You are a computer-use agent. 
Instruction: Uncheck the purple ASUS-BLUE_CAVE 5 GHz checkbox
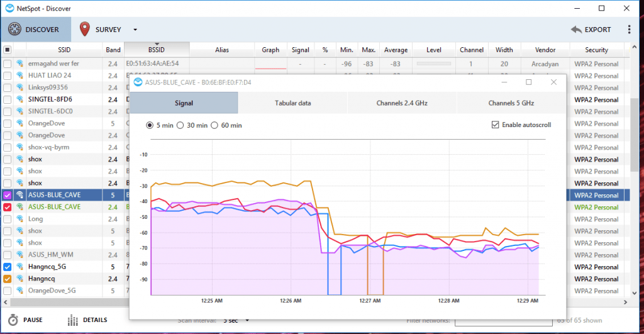[7, 195]
